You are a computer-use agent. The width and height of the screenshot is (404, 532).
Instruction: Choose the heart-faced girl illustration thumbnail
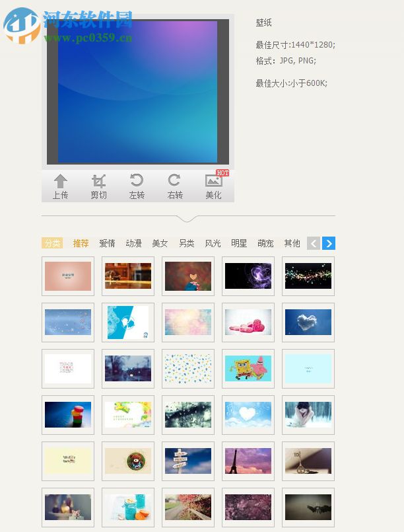click(188, 276)
